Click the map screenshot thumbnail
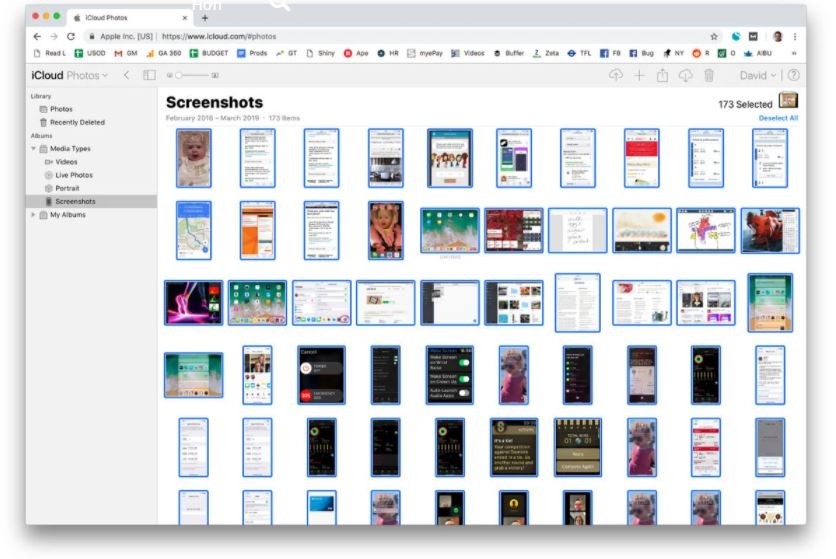This screenshot has height=559, width=836. [194, 230]
